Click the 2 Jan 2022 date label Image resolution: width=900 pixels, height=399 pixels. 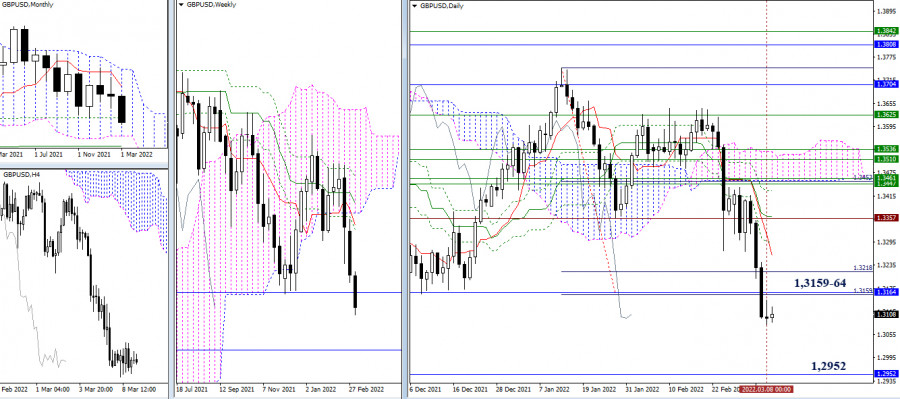pyautogui.click(x=320, y=389)
